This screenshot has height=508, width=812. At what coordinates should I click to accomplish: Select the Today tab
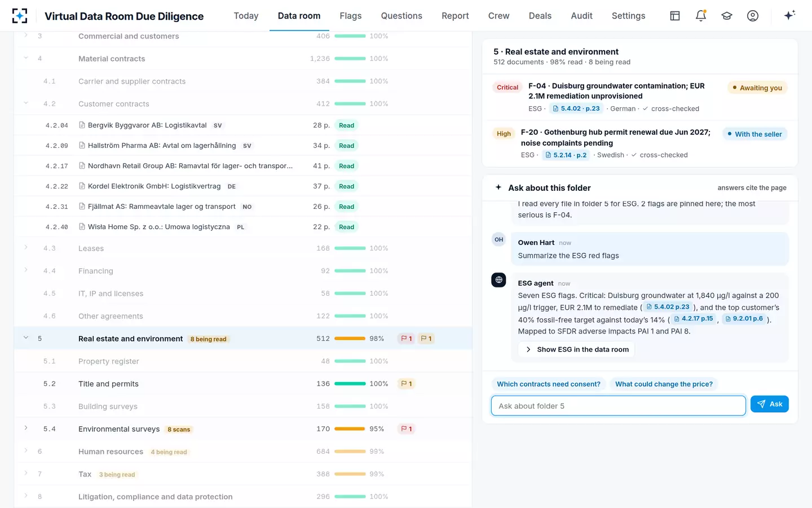(x=246, y=16)
